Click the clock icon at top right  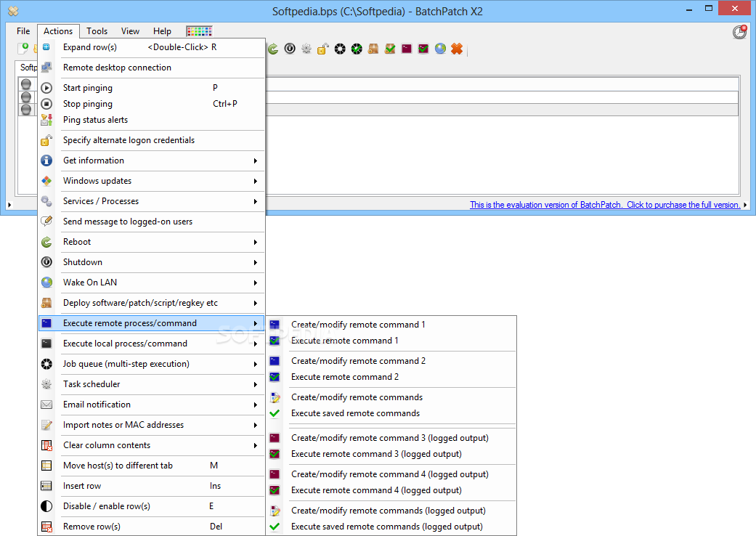pyautogui.click(x=739, y=32)
